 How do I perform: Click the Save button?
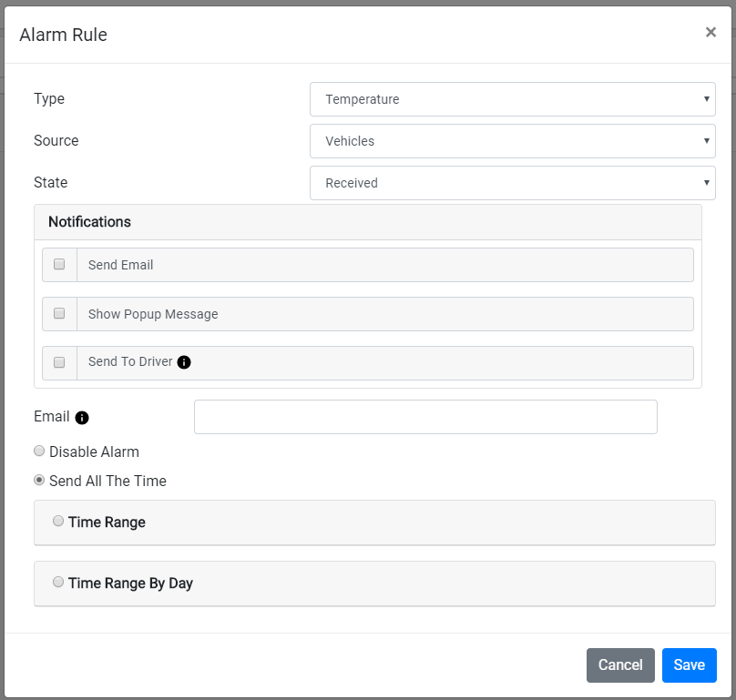(689, 664)
